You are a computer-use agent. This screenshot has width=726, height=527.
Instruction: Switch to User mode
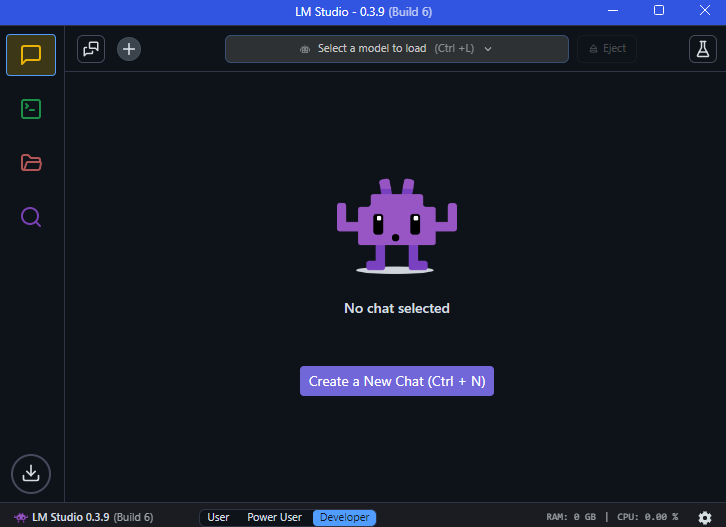click(x=218, y=517)
